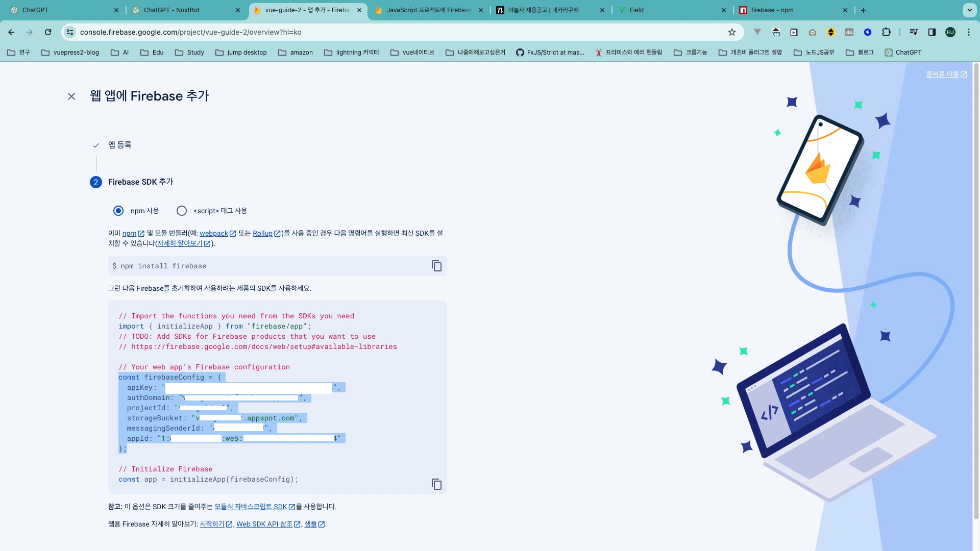Open the vuepress2-blog bookmark folder
The width and height of the screenshot is (980, 551).
tap(70, 53)
